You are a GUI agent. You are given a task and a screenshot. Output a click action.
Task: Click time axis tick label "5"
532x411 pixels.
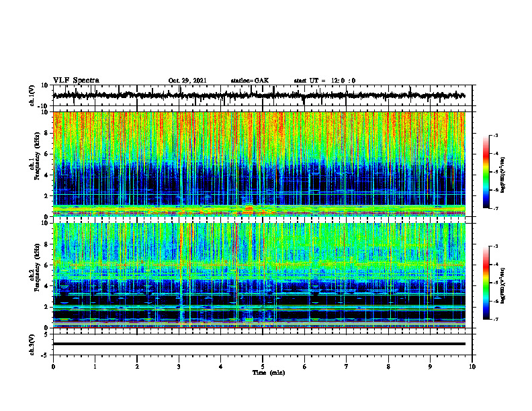click(263, 367)
